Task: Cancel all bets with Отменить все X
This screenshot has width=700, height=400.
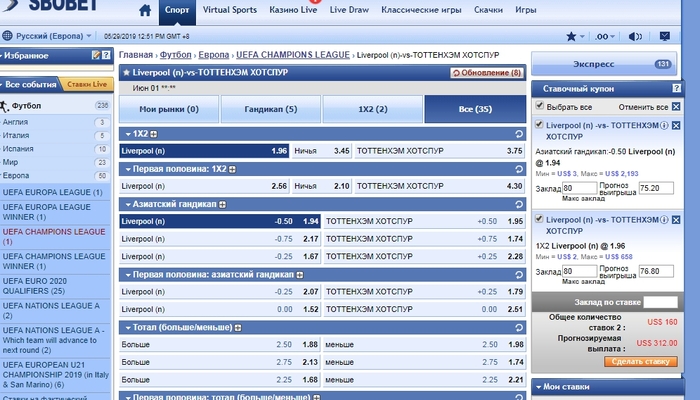Action: [676, 107]
